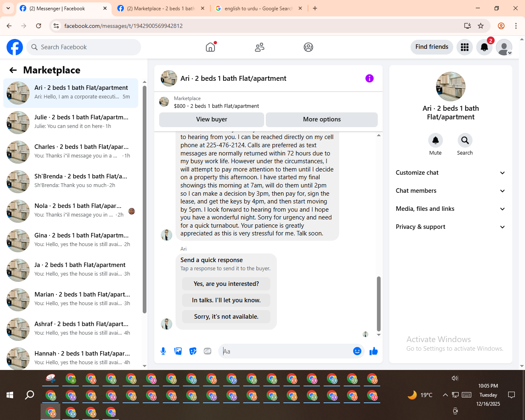The height and width of the screenshot is (420, 525).
Task: Bookmark this page with the star icon
Action: coord(481,26)
